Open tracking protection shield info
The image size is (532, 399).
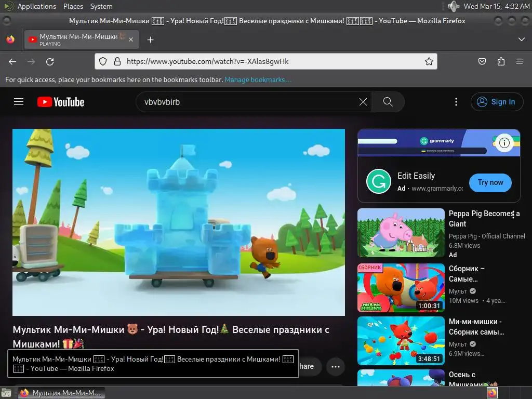click(103, 61)
